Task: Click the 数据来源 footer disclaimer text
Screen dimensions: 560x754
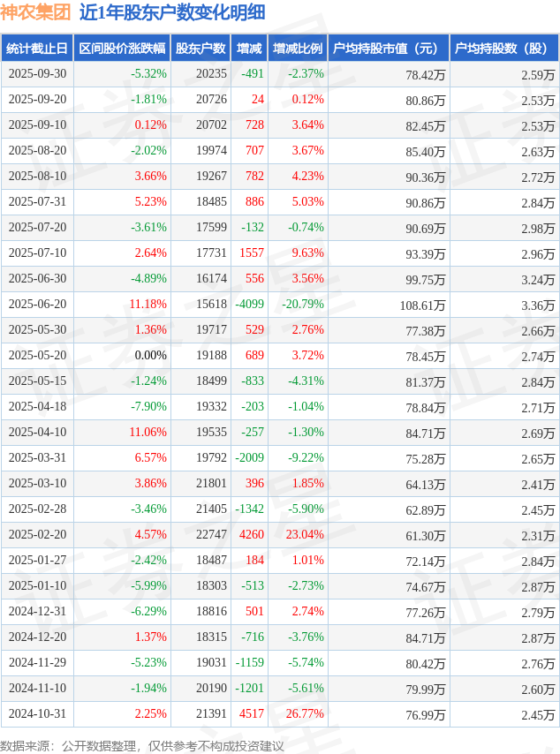Action: click(142, 746)
